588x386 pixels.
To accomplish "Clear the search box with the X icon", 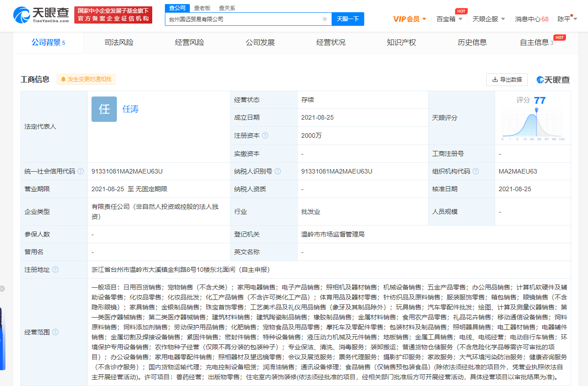I will (324, 19).
